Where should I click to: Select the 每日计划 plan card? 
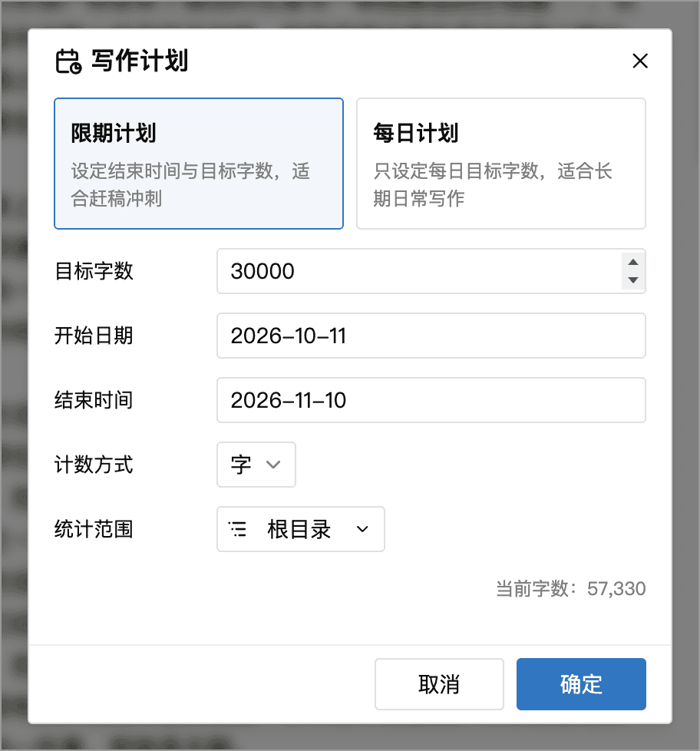click(x=500, y=164)
